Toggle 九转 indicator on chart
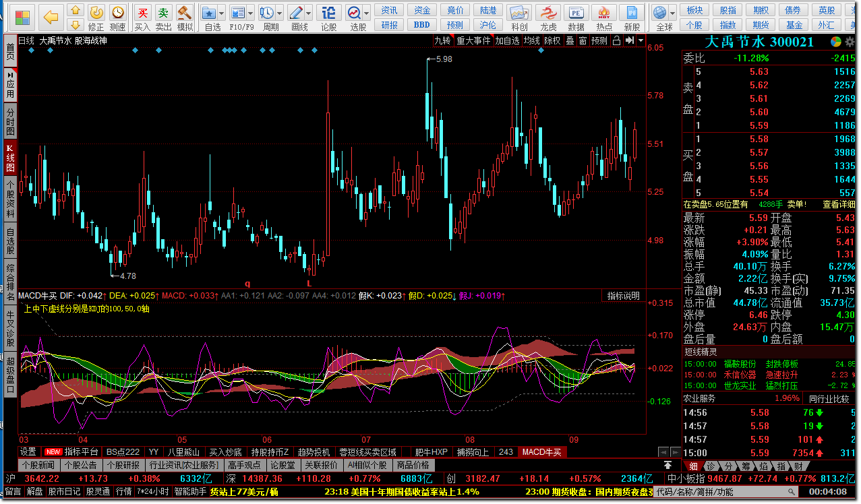861x504 pixels. (x=443, y=40)
